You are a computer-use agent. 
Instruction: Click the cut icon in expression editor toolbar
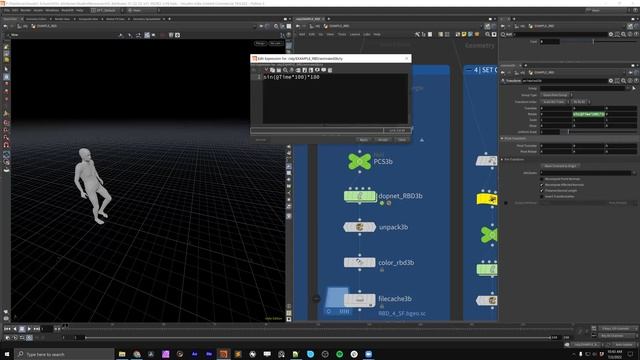tap(266, 70)
